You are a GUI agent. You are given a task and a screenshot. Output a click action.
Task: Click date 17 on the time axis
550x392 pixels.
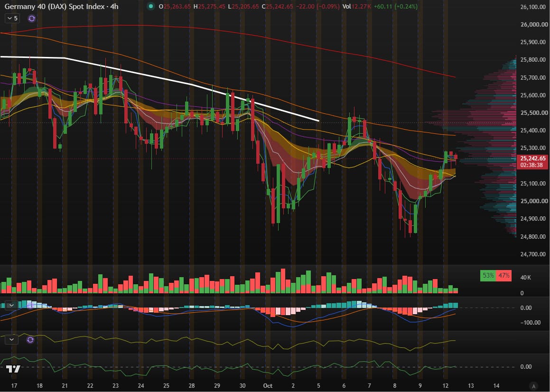click(x=14, y=386)
